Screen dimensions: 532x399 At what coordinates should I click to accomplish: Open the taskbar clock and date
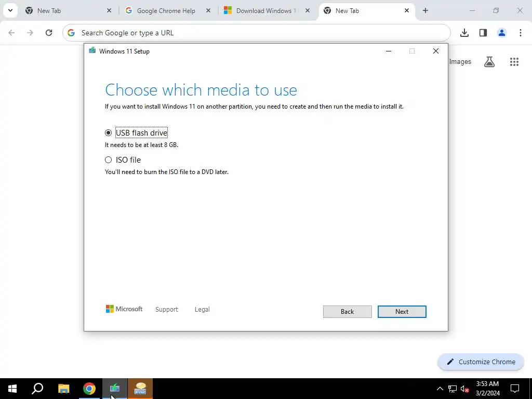click(487, 389)
